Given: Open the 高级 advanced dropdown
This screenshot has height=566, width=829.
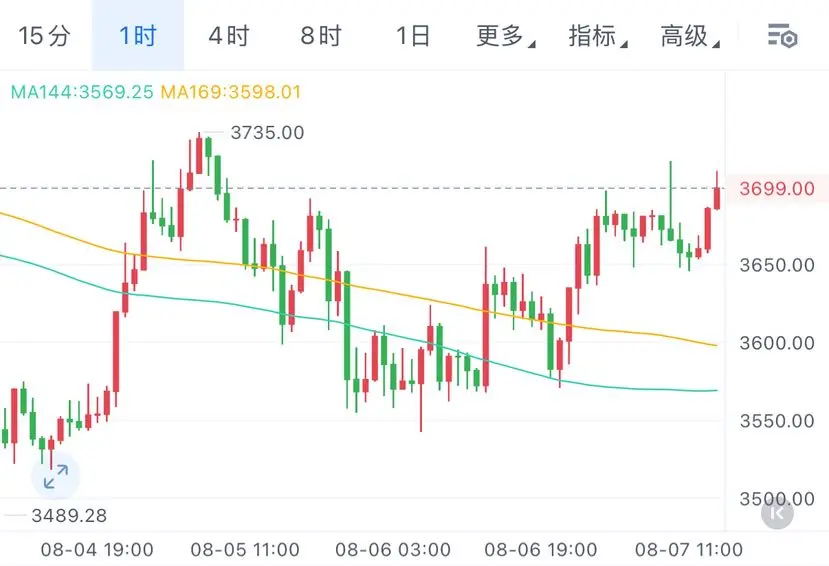Looking at the screenshot, I should 690,36.
